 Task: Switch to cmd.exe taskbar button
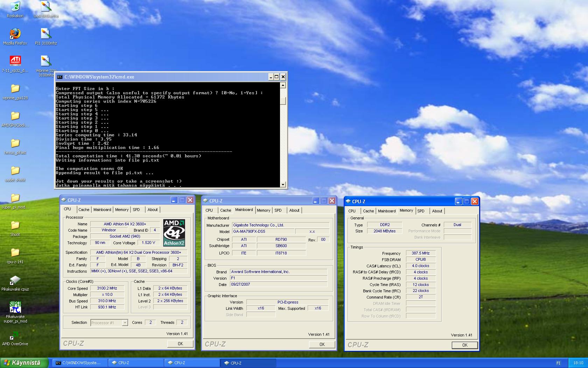pos(80,363)
